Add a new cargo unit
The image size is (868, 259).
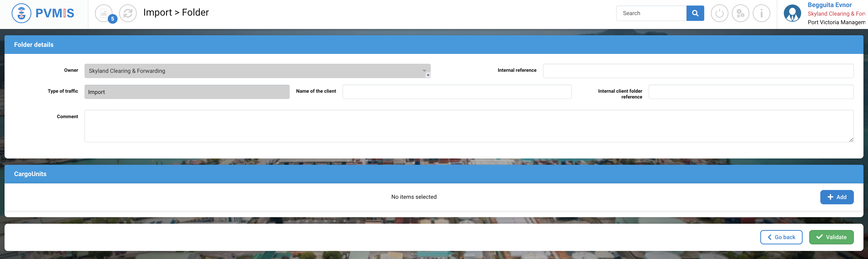[837, 197]
